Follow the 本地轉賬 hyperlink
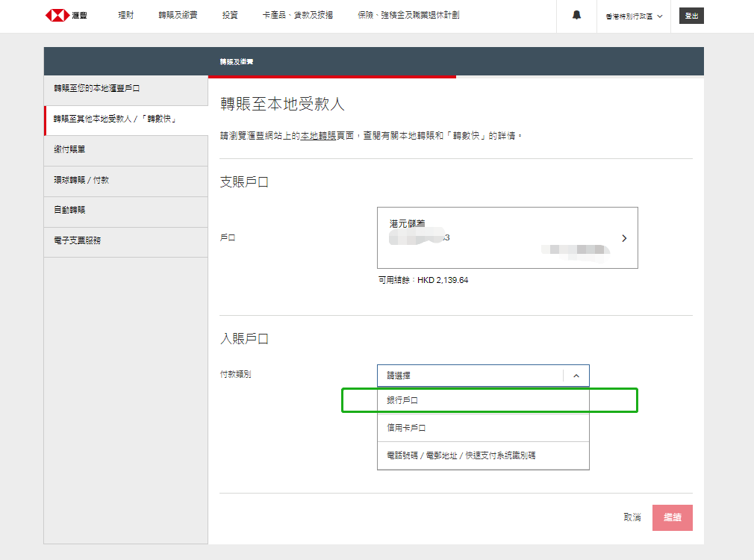 317,136
